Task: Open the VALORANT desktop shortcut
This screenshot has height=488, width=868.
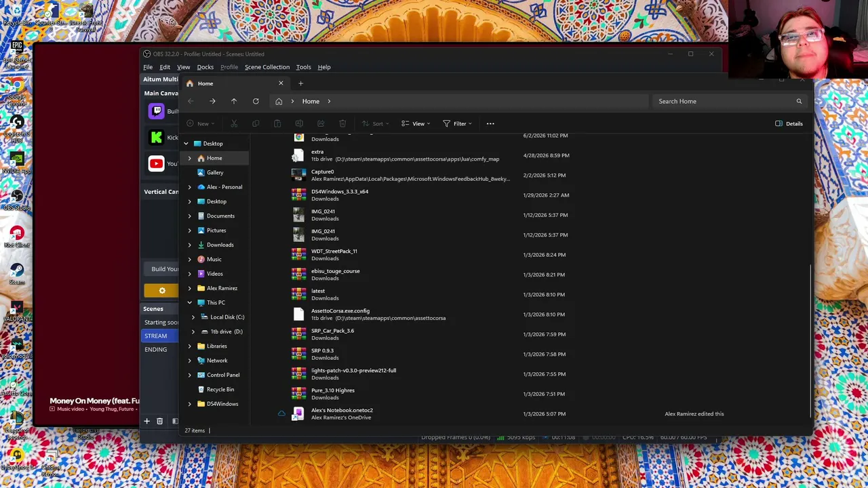Action: coord(17,310)
